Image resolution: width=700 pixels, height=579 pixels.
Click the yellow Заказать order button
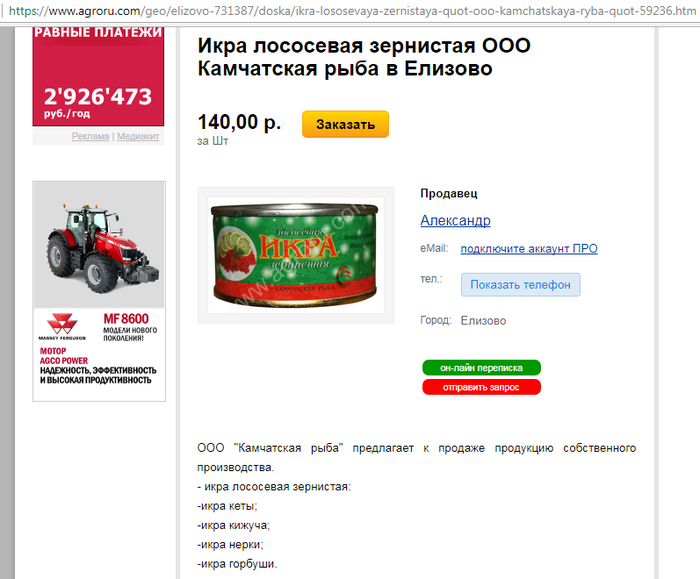coord(345,124)
